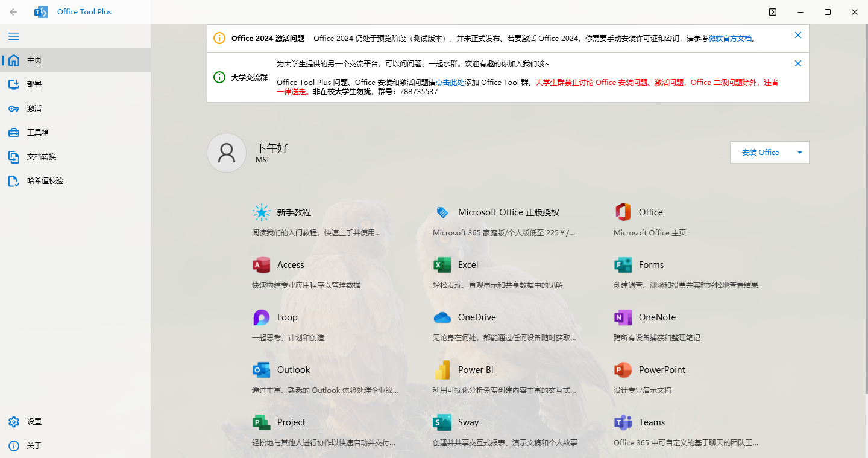Dismiss the Office 2024 activation notice
The width and height of the screenshot is (868, 458).
[x=797, y=35]
